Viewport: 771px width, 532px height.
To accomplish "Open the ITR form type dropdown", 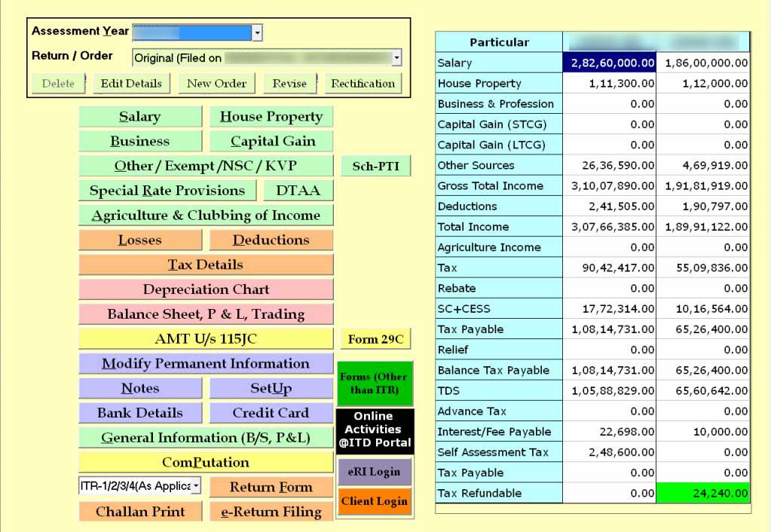I will click(197, 486).
